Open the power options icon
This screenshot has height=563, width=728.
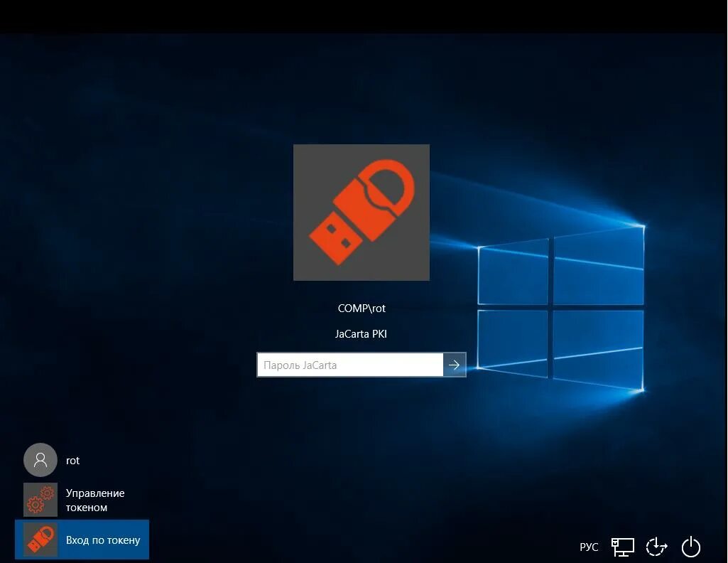[691, 547]
